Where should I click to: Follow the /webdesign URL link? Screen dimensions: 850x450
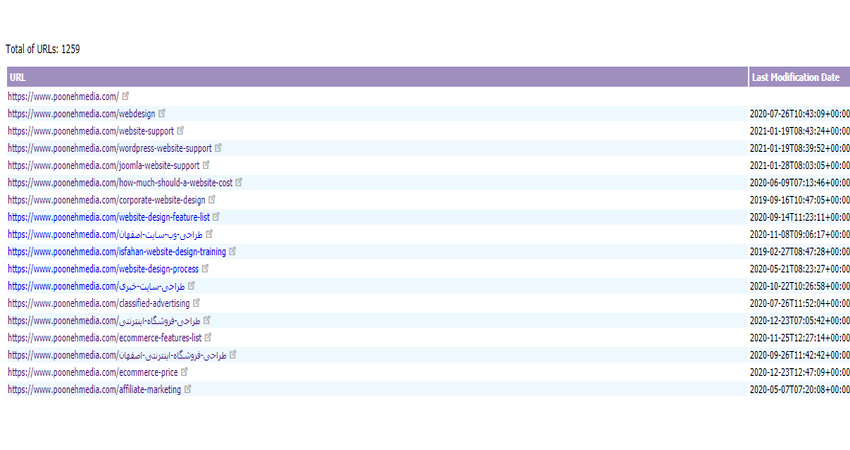click(x=81, y=114)
